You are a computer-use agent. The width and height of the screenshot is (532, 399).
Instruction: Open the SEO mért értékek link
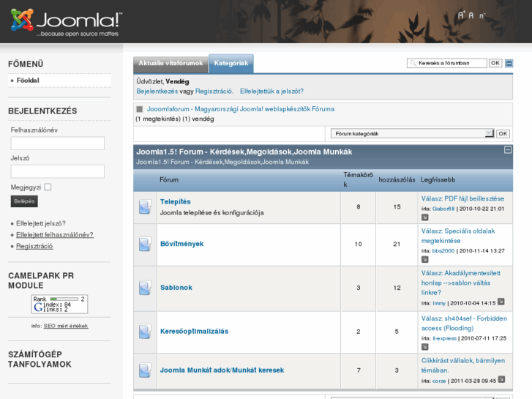tap(66, 326)
